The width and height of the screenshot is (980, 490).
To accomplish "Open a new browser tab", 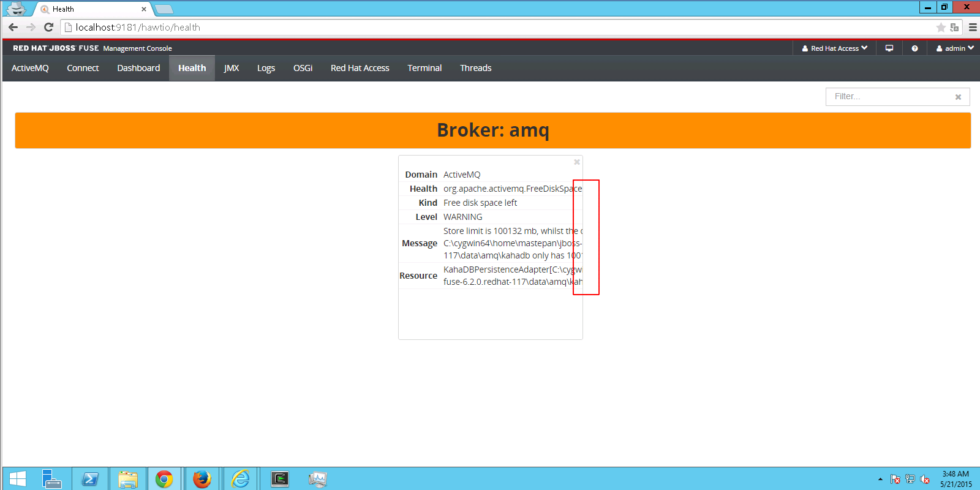I will (x=164, y=9).
